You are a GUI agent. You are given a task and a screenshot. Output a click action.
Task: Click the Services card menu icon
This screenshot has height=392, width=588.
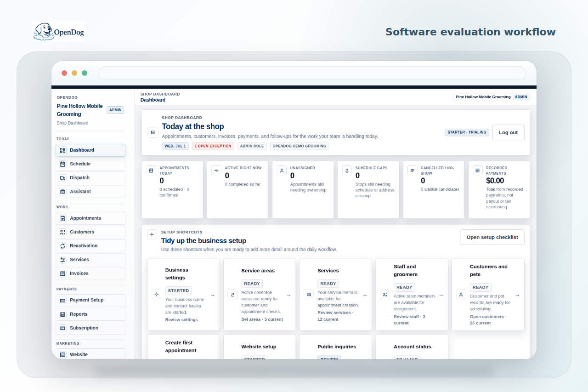coord(309,295)
